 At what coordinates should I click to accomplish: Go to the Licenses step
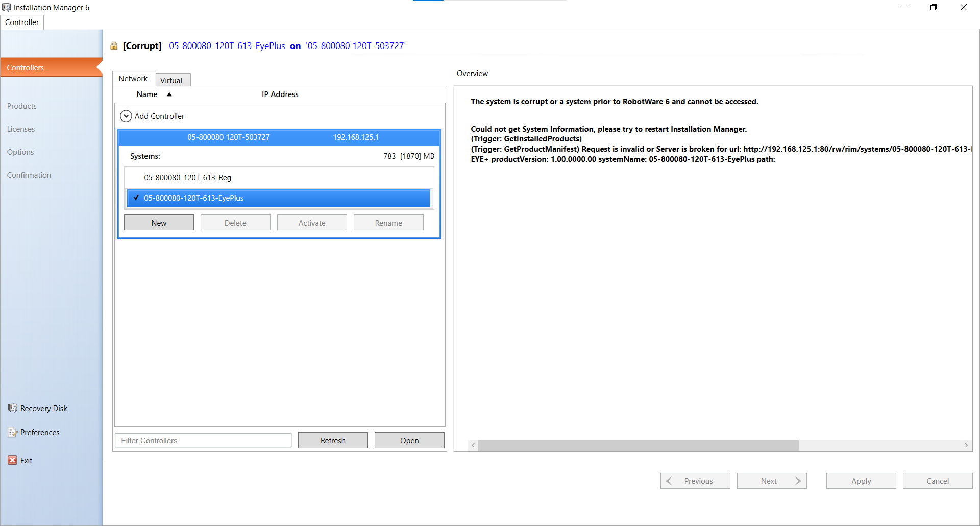click(x=21, y=129)
